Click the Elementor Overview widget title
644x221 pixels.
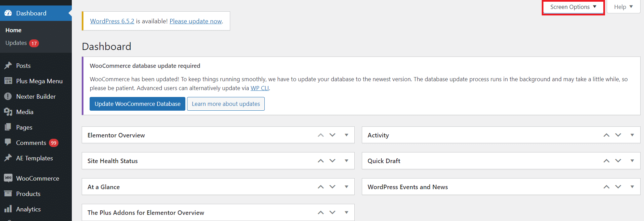coord(116,135)
